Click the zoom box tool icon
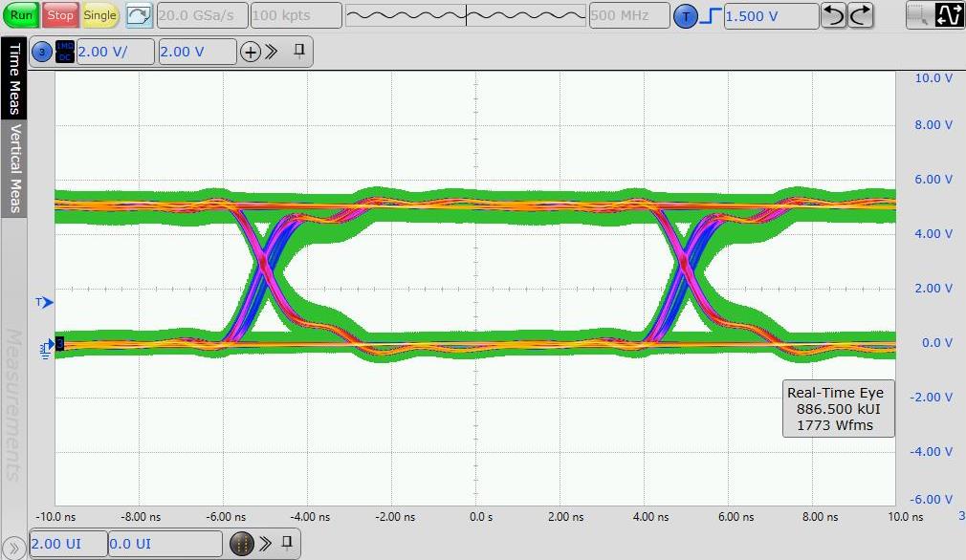 coord(919,15)
